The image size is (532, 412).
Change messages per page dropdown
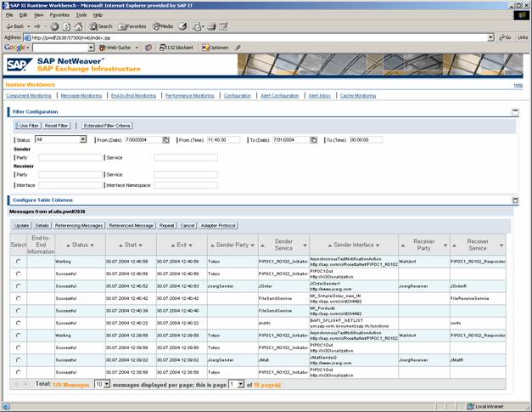tap(107, 384)
